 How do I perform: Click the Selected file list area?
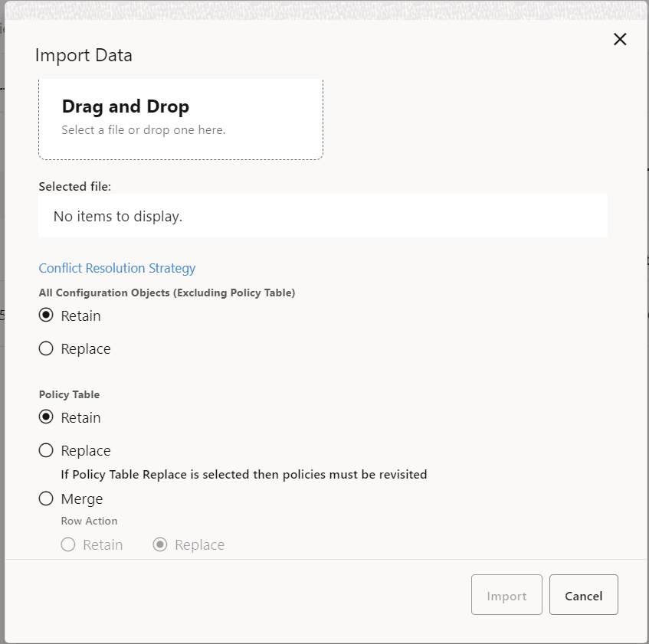[x=322, y=215]
